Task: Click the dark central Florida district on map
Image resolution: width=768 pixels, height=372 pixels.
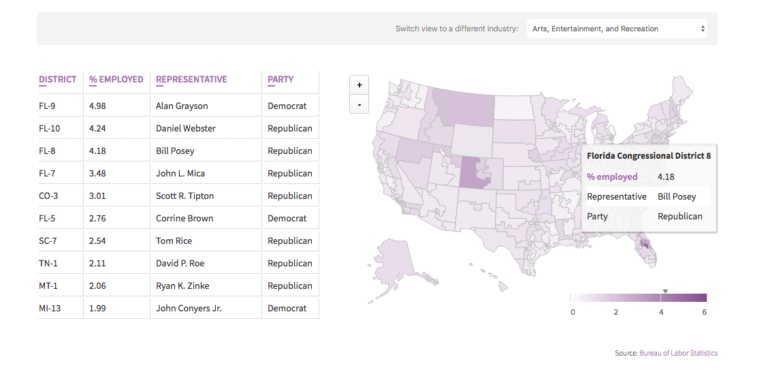Action: click(645, 243)
